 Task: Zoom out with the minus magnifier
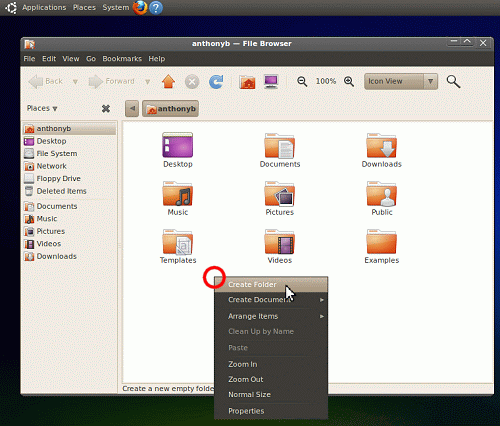302,81
